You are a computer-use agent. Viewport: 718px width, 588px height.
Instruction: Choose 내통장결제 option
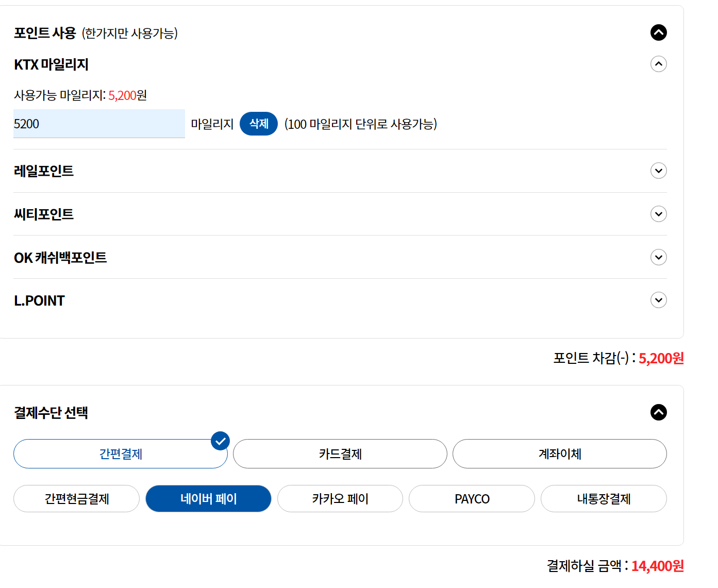pyautogui.click(x=604, y=499)
